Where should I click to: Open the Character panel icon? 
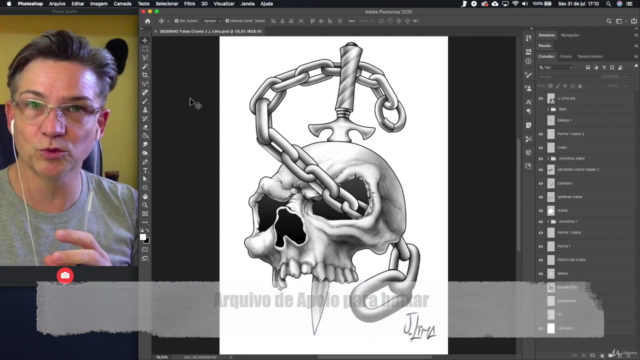click(x=529, y=102)
